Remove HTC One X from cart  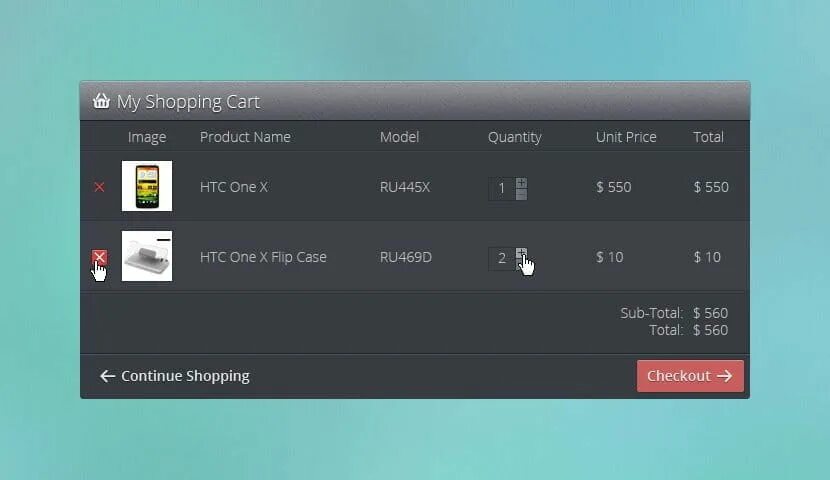[99, 187]
